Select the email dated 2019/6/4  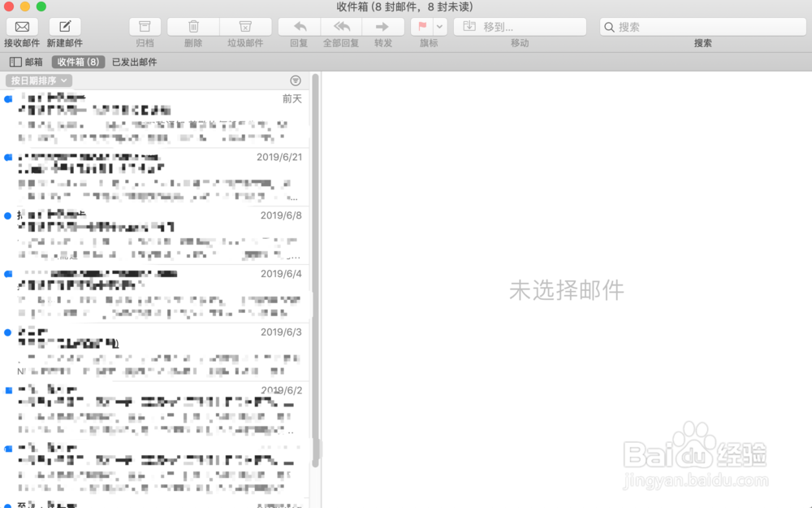pyautogui.click(x=155, y=294)
